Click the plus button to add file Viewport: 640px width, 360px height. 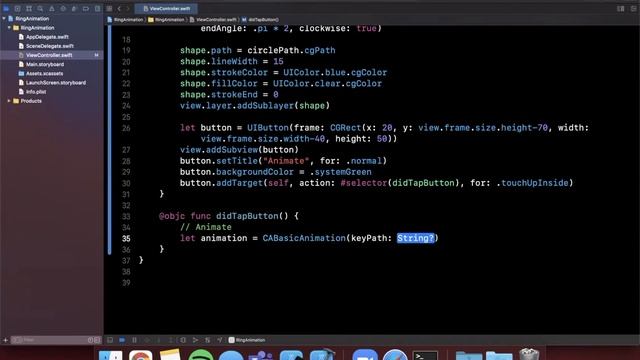tap(5, 340)
